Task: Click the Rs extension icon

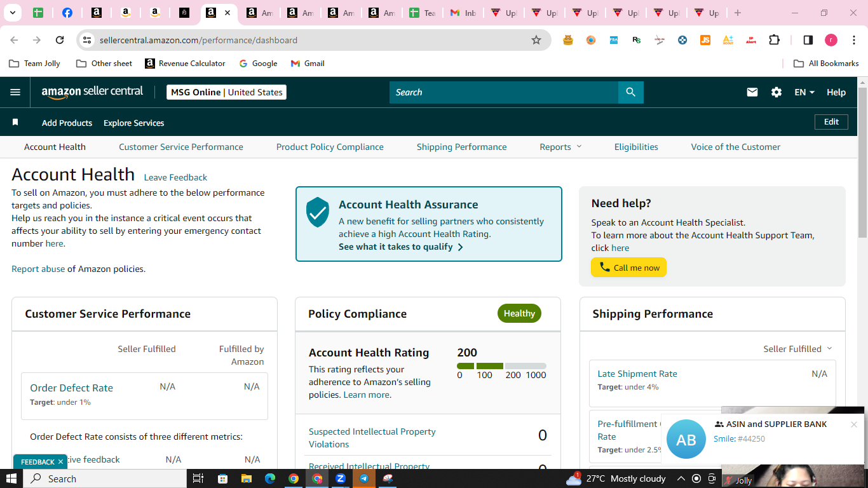Action: 637,40
